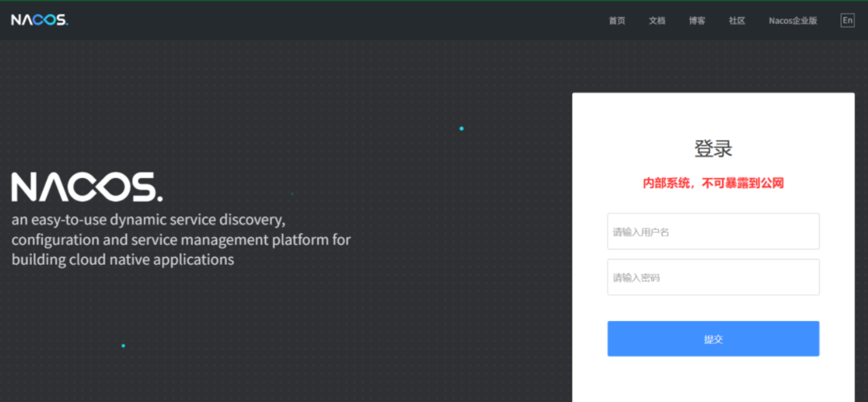Open the 首页 navigation link
This screenshot has height=402, width=868.
tap(617, 21)
